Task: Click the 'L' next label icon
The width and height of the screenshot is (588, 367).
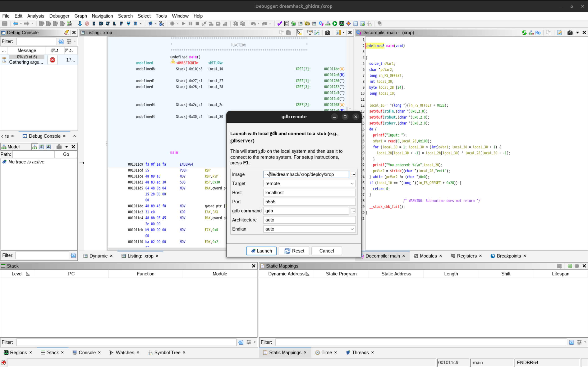Action: (115, 24)
